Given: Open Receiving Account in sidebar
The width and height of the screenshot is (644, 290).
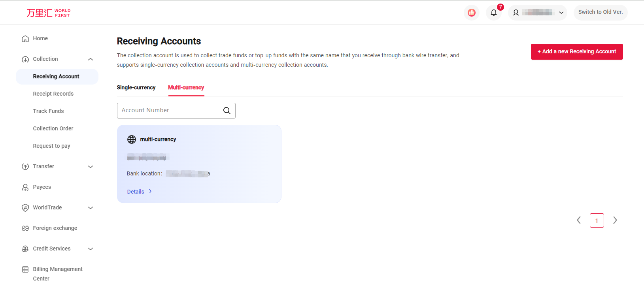Looking at the screenshot, I should tap(57, 77).
